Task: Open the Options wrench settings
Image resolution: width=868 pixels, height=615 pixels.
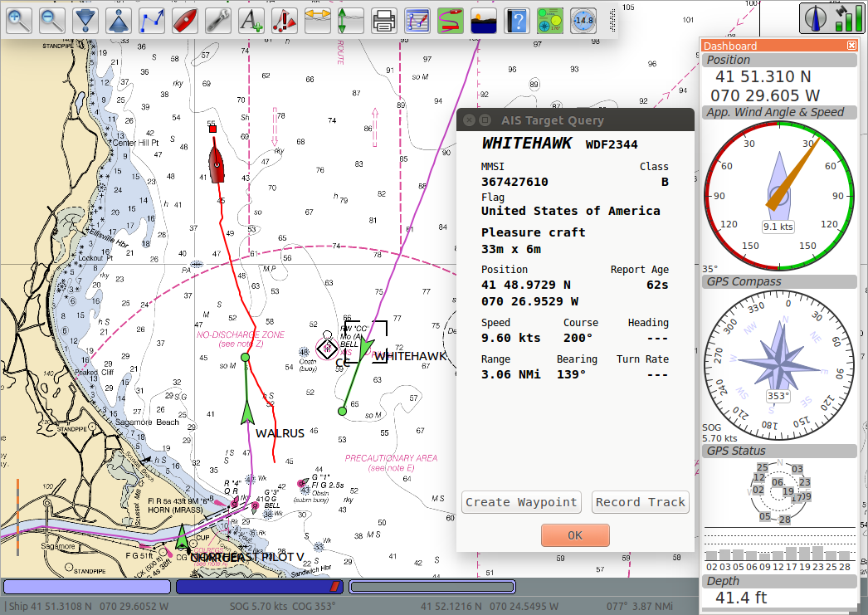Action: 218,20
